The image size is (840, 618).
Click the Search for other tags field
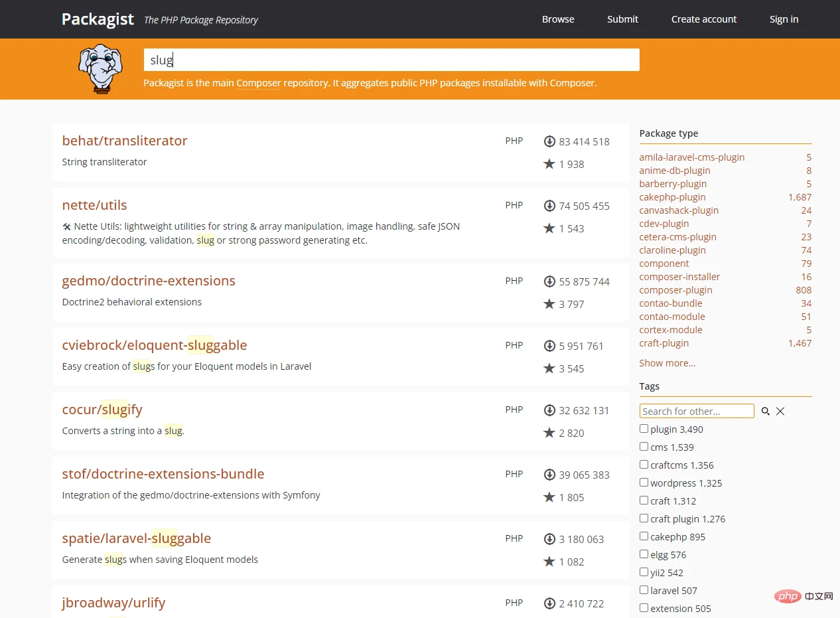pos(697,411)
